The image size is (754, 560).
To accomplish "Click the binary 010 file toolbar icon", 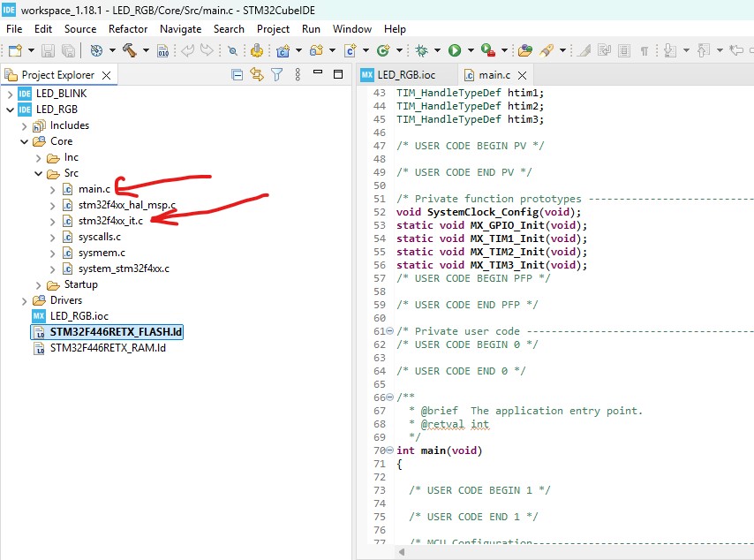I will 163,50.
